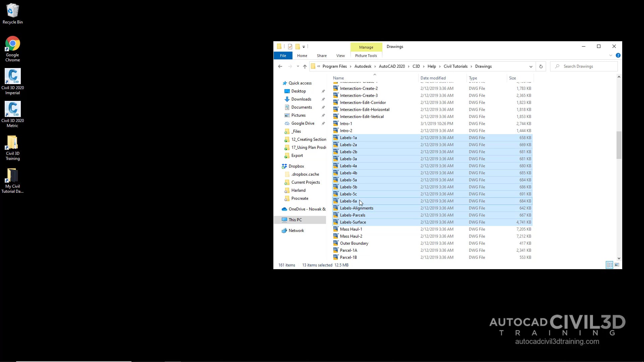Image resolution: width=644 pixels, height=362 pixels.
Task: Open the Picture Tools Manage tab
Action: (x=366, y=47)
